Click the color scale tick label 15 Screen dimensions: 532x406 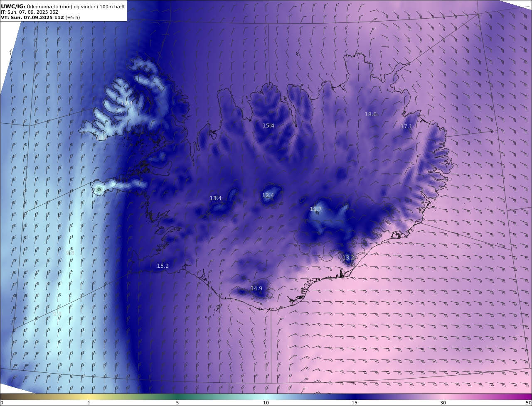click(355, 403)
